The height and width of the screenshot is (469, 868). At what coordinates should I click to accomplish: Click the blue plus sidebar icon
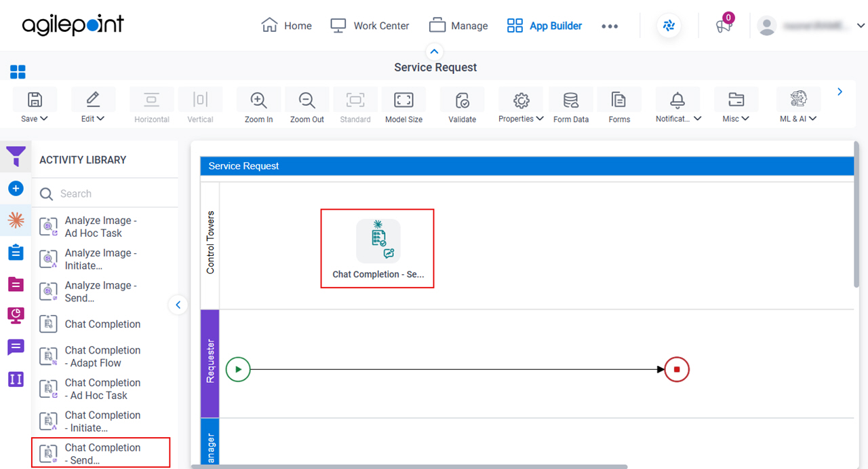16,189
